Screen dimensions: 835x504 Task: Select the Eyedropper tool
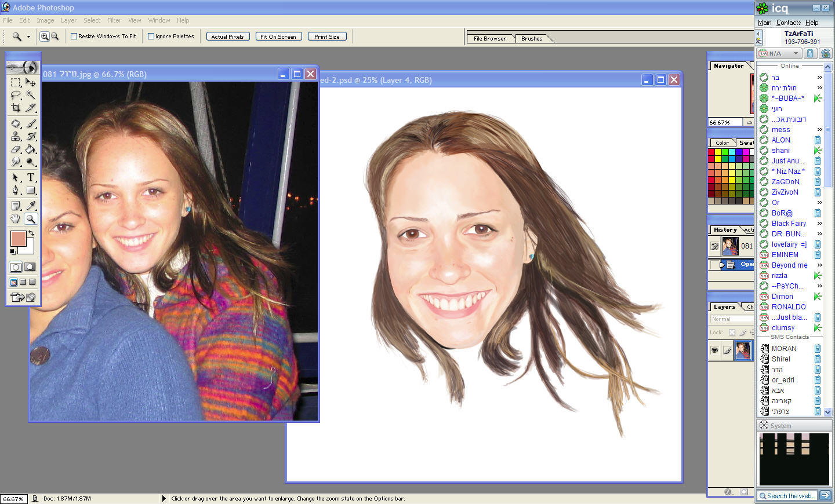[31, 206]
